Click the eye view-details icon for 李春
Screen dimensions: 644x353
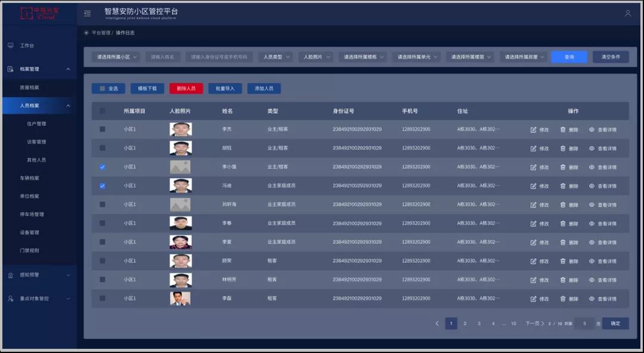[x=592, y=223]
